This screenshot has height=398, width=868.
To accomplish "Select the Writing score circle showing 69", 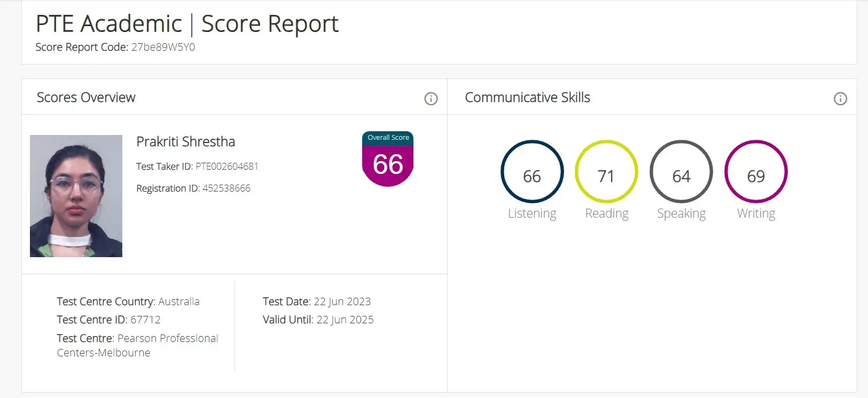I will pyautogui.click(x=756, y=172).
